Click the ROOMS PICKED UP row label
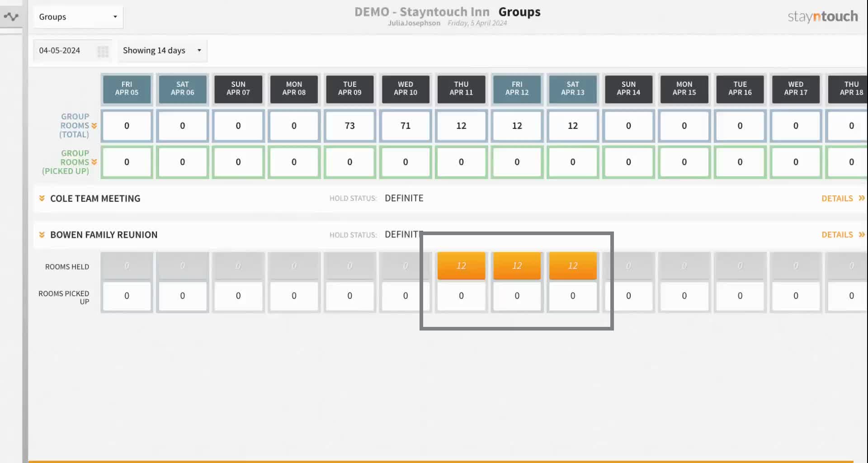The image size is (868, 463). (64, 298)
